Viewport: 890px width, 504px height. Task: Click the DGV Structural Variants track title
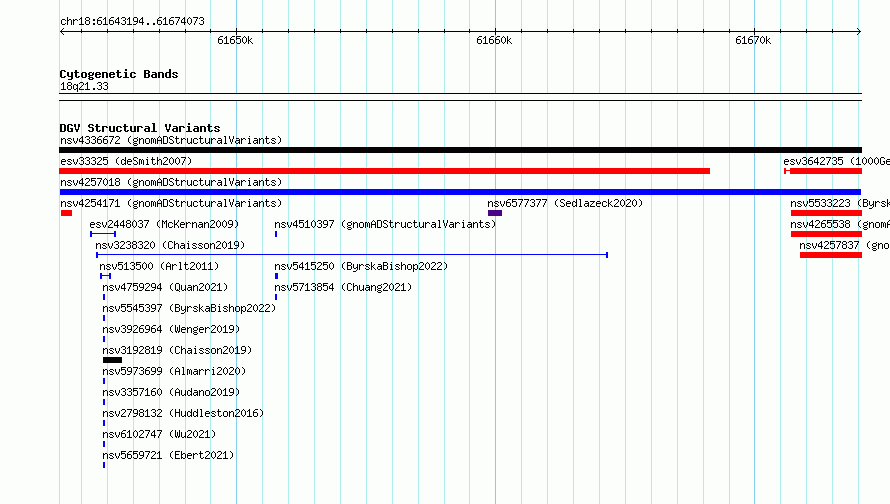[140, 128]
